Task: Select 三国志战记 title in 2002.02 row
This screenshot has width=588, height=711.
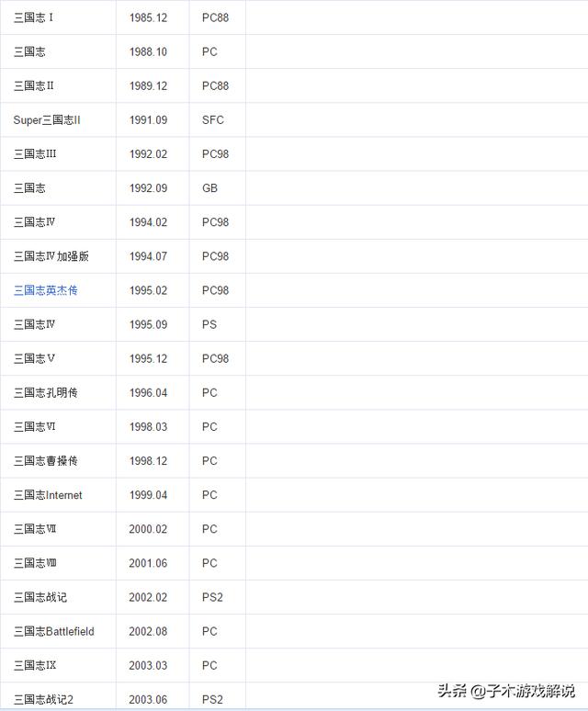Action: coord(40,597)
